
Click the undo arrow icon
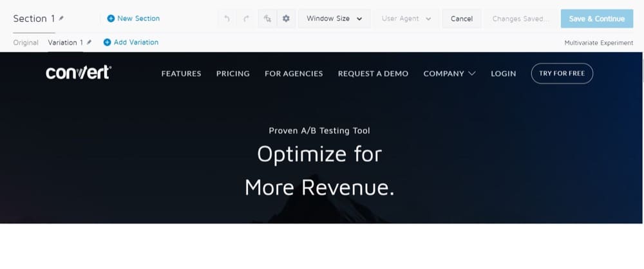[227, 19]
